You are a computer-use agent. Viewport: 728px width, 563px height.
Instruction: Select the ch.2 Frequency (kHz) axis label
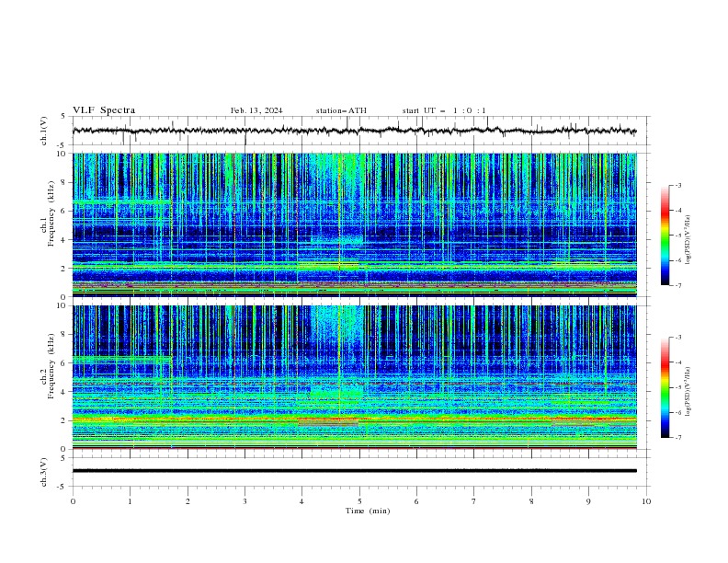pyautogui.click(x=47, y=366)
